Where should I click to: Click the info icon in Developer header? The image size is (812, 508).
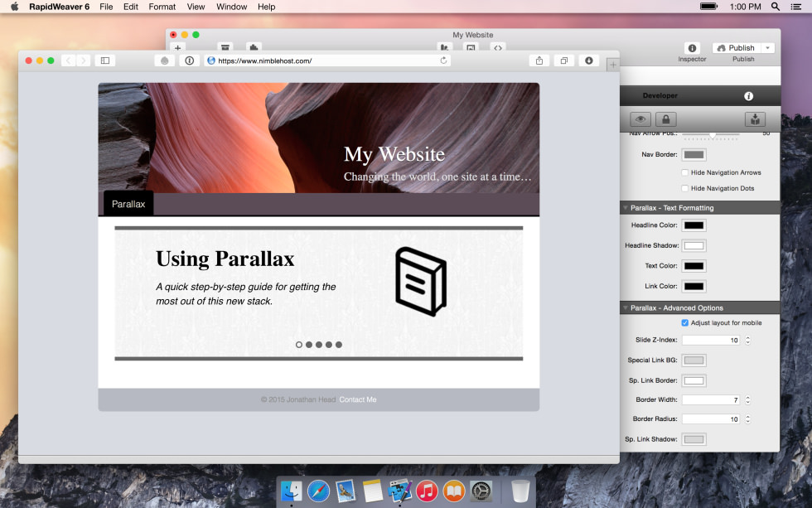748,96
